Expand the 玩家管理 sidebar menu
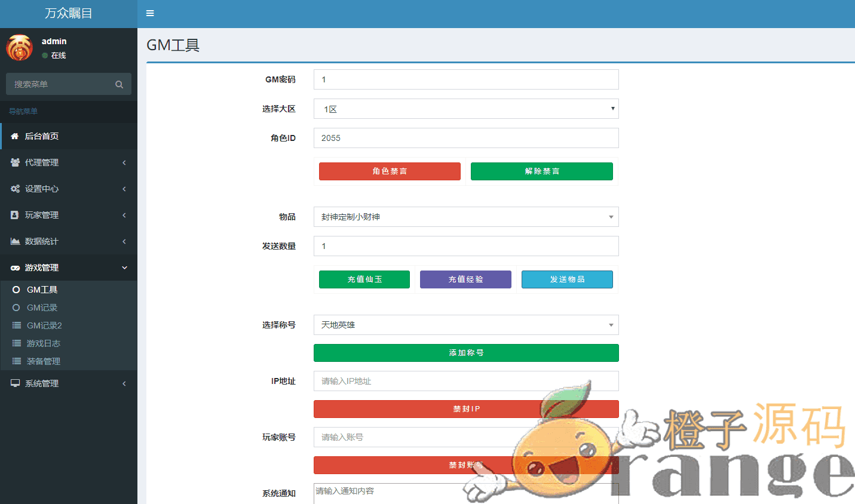 [x=68, y=215]
